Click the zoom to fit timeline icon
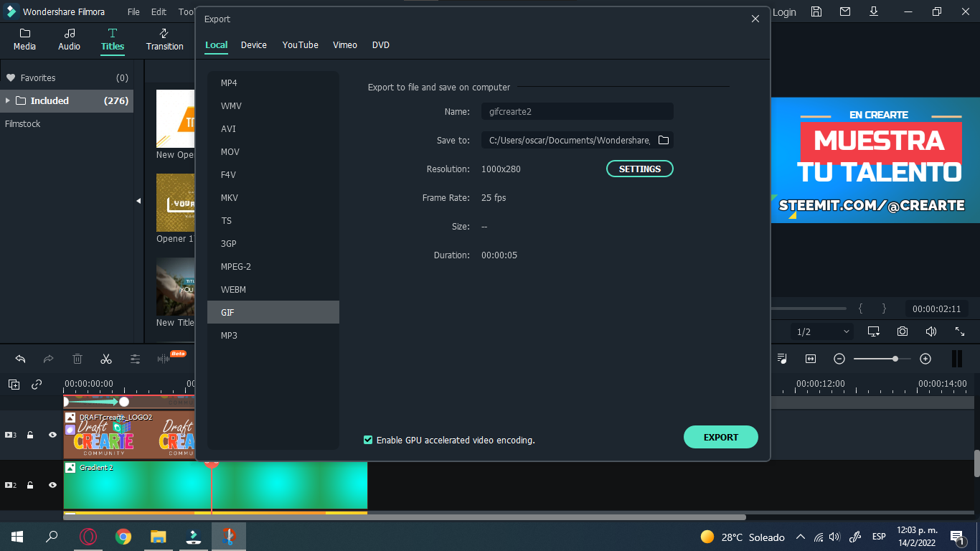 [811, 359]
